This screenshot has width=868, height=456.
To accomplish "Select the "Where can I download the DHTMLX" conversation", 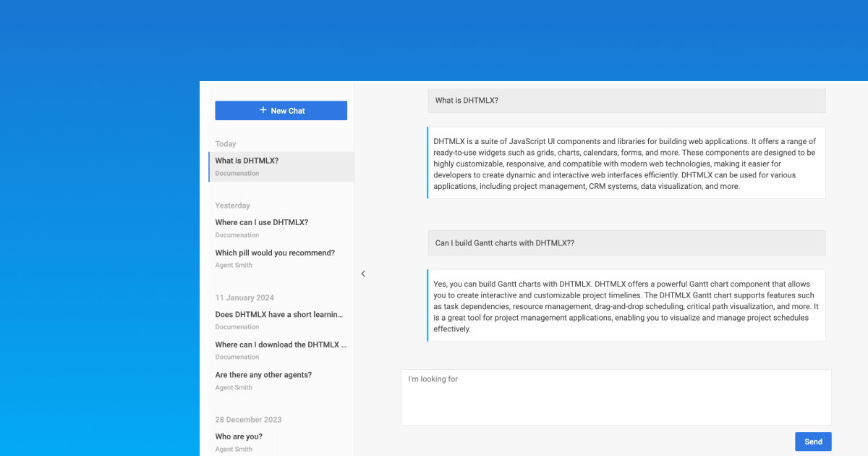I will point(280,345).
